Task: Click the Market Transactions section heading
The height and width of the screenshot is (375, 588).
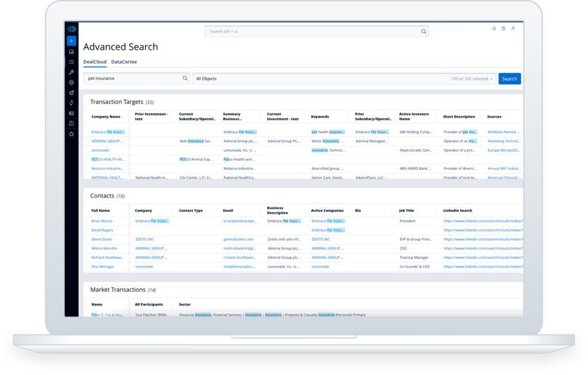Action: coord(118,290)
